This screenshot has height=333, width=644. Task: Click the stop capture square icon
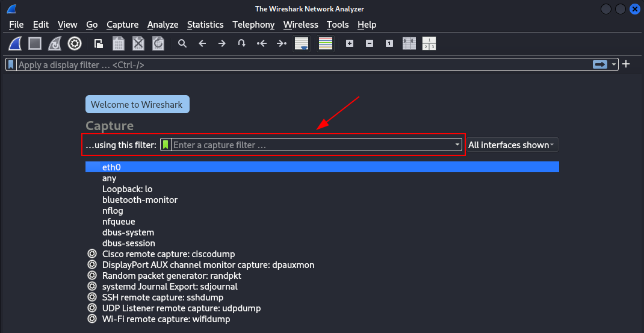pos(35,43)
